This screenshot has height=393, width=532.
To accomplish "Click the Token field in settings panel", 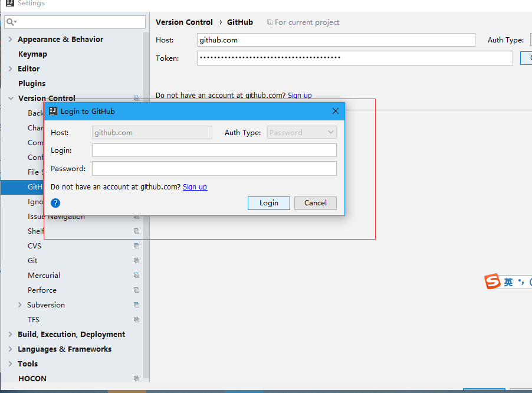I will (354, 58).
